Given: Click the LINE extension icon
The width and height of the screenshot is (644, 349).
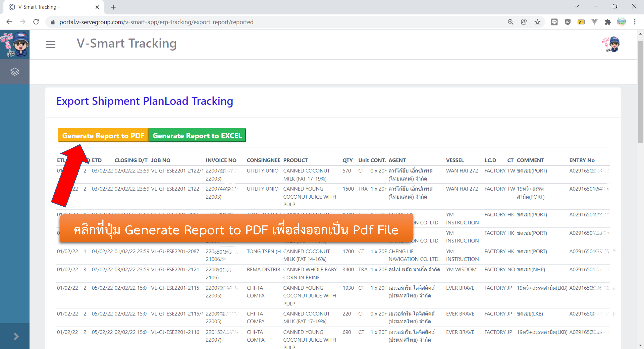Looking at the screenshot, I should [554, 22].
